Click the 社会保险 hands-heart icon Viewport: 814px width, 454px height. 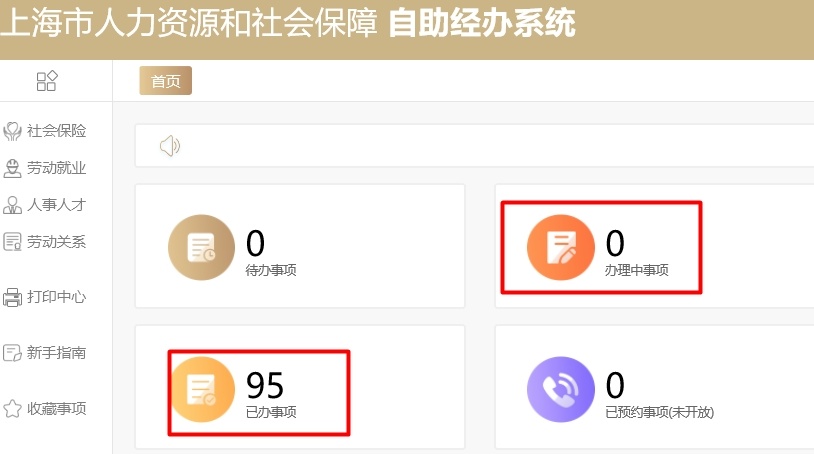click(12, 131)
